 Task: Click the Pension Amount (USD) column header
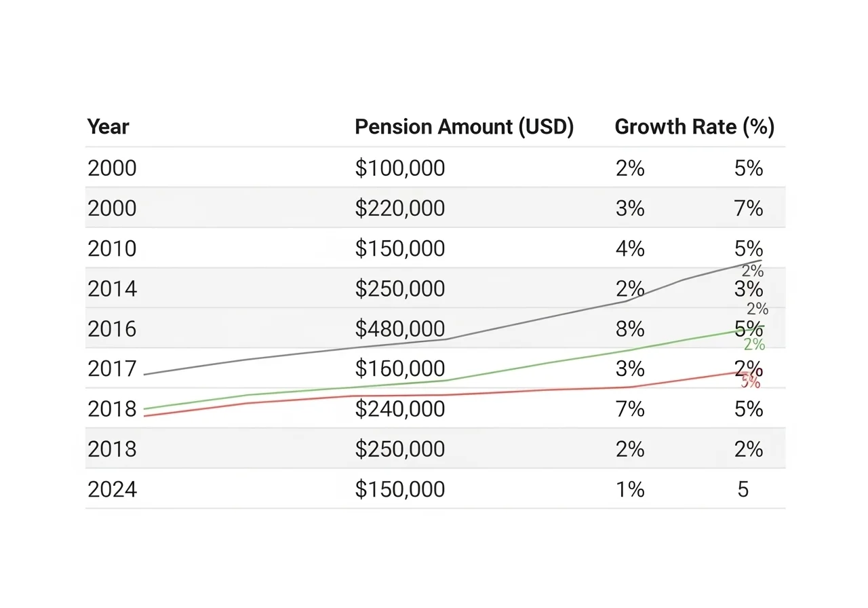[465, 127]
